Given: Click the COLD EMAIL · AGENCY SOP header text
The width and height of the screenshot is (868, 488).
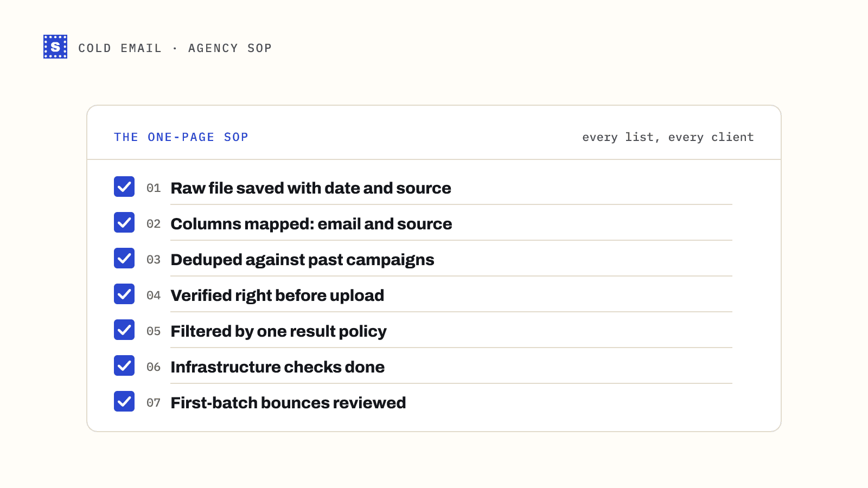Looking at the screenshot, I should pos(175,48).
